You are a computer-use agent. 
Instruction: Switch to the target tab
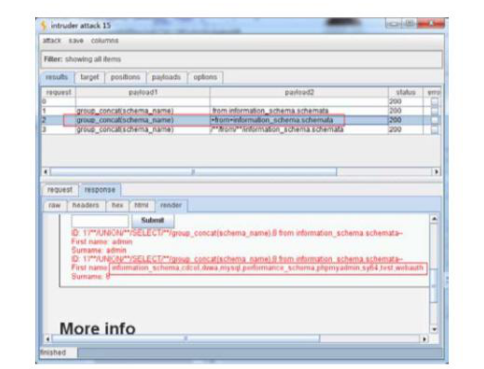[x=90, y=77]
